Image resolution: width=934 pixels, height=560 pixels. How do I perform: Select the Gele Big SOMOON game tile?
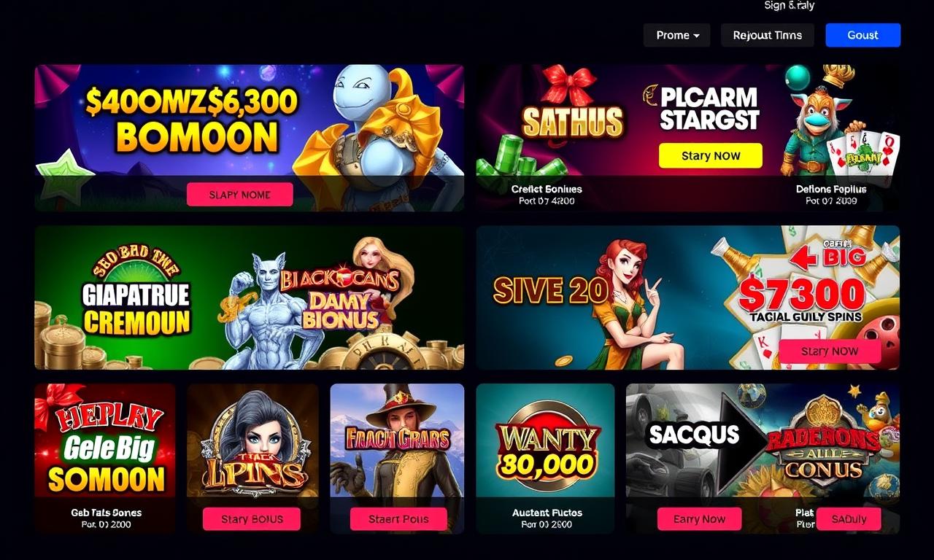pyautogui.click(x=105, y=458)
